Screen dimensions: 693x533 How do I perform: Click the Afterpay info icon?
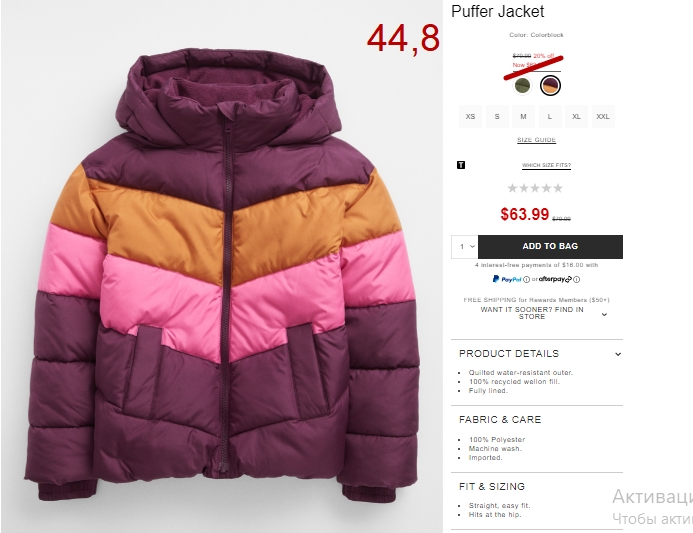click(x=577, y=279)
